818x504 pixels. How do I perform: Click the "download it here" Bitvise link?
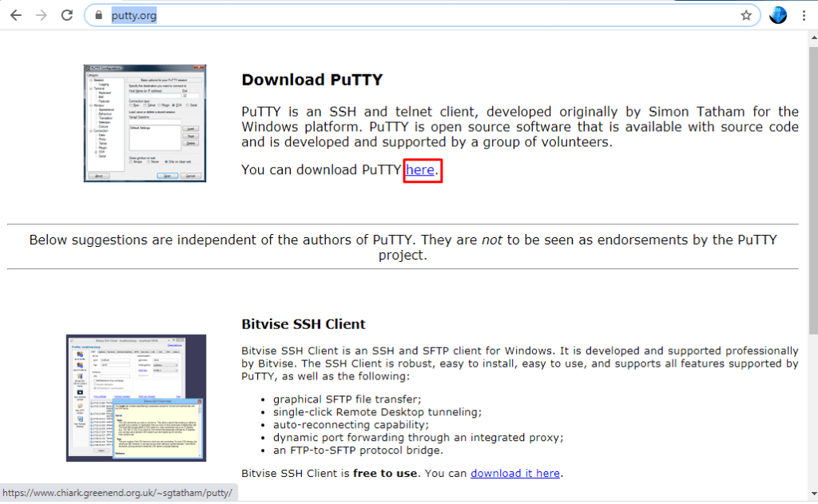[x=515, y=473]
